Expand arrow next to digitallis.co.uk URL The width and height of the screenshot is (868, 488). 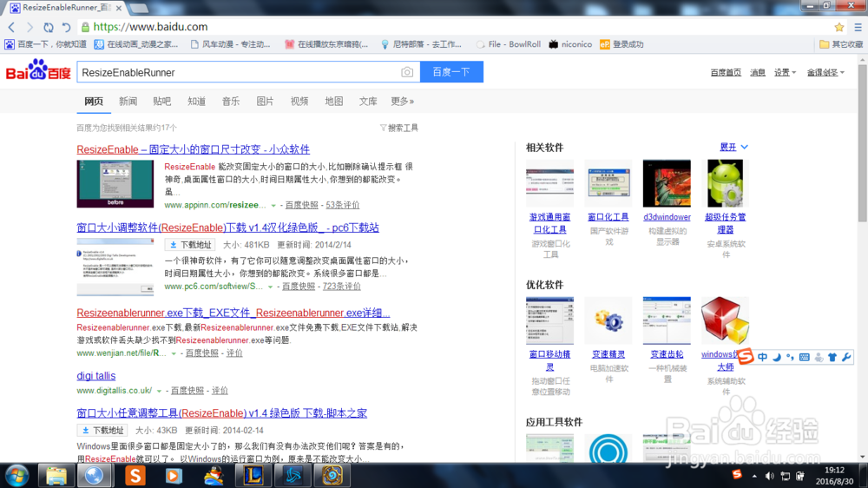[x=159, y=391]
